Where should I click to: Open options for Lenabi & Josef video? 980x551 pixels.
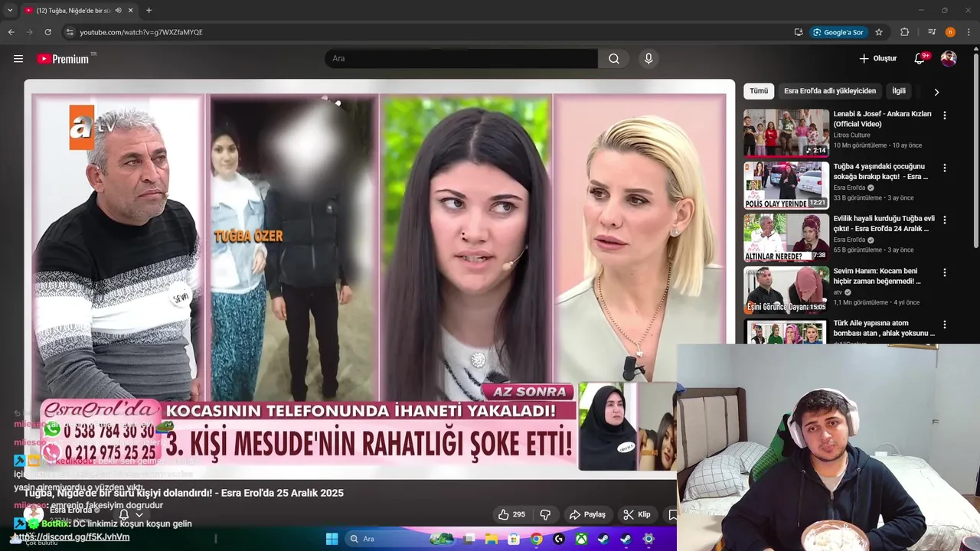(945, 116)
